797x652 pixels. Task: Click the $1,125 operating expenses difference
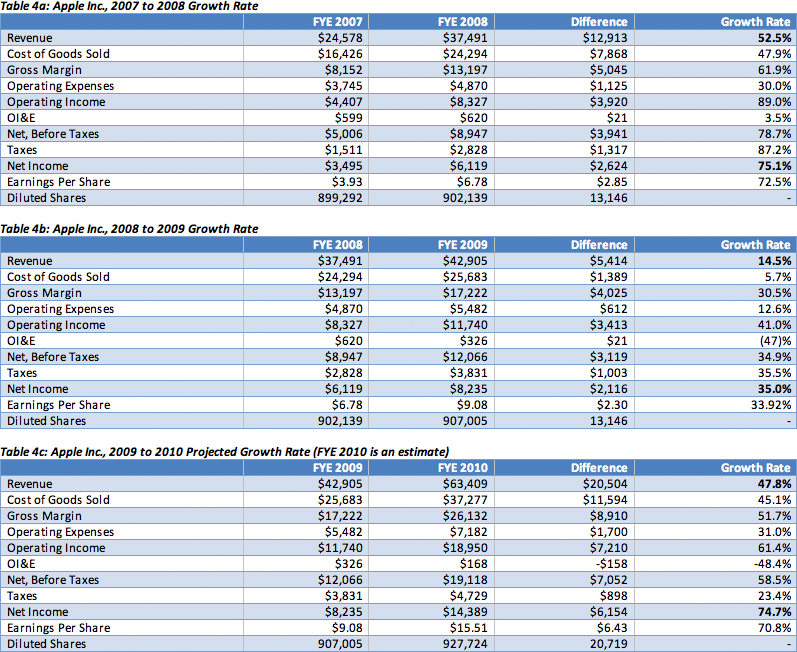(x=608, y=86)
